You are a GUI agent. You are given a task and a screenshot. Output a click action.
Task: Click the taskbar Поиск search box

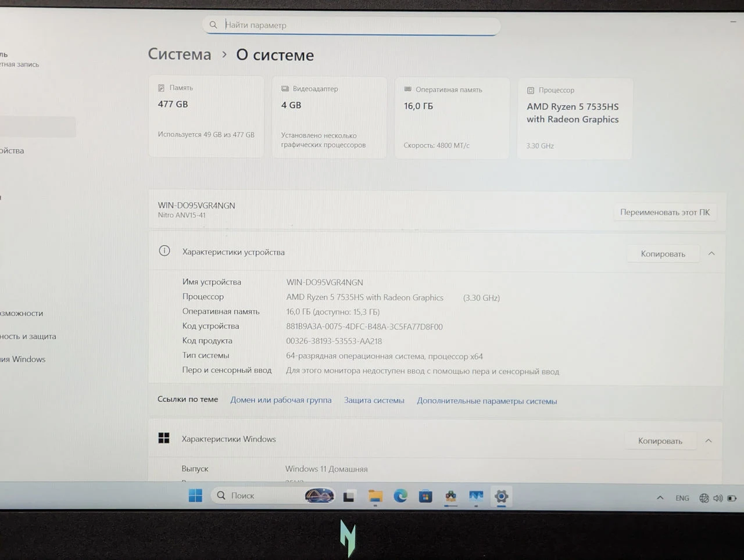point(272,496)
